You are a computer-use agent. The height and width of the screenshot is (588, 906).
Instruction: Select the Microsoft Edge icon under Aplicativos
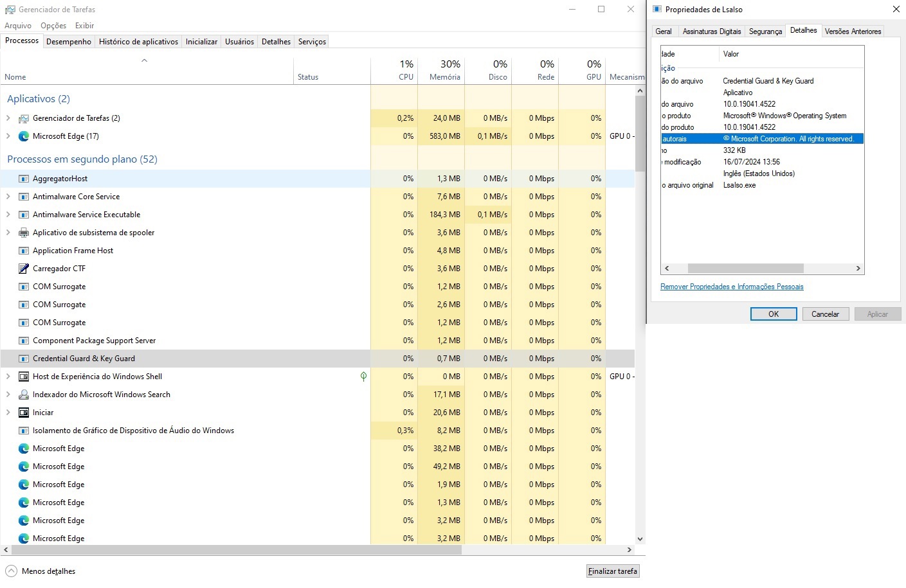(24, 136)
